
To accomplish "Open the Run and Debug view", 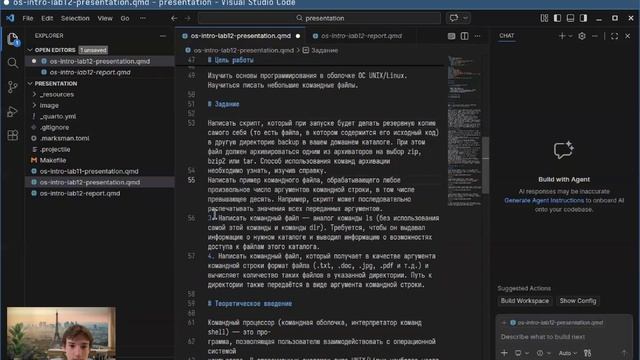I will coord(13,111).
